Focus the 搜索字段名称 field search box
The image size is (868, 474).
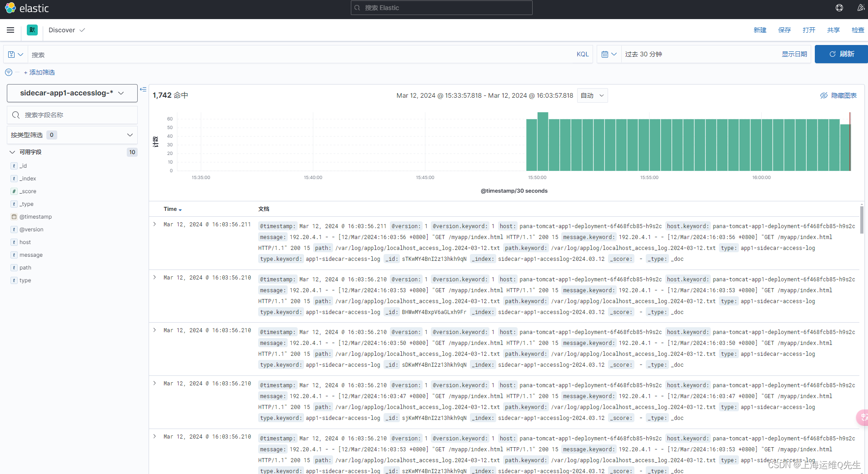[72, 115]
